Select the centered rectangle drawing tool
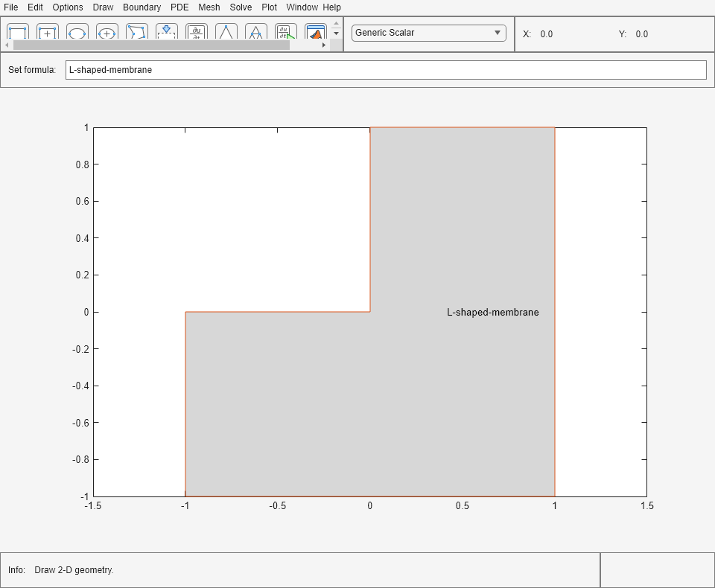This screenshot has width=715, height=588. (48, 32)
